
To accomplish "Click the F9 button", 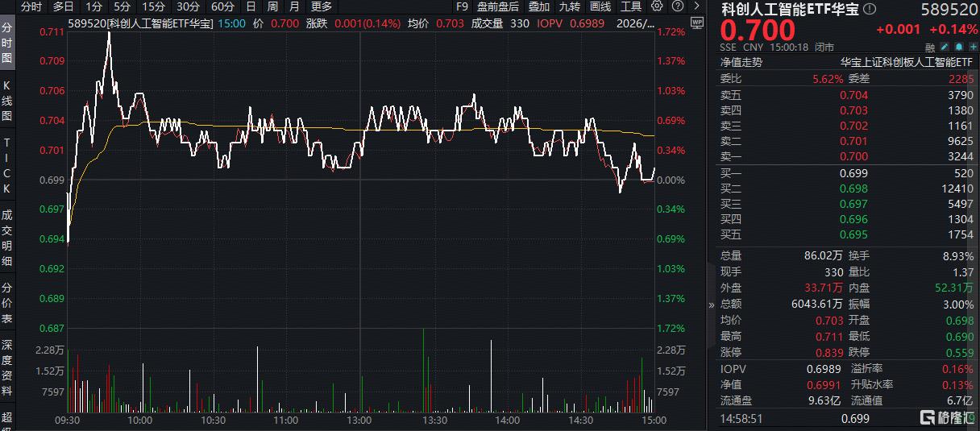I will [x=462, y=6].
